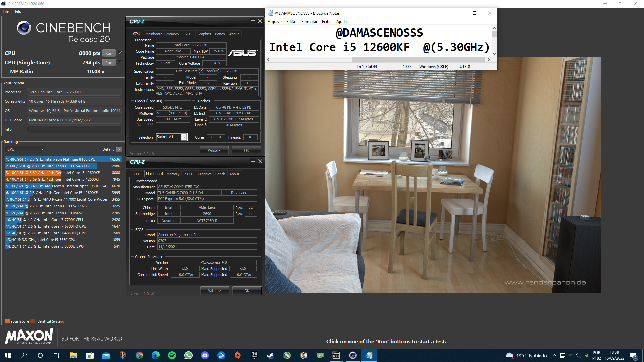Click the NVIDIA icon in the system tray
Image resolution: width=644 pixels, height=362 pixels.
587,355
